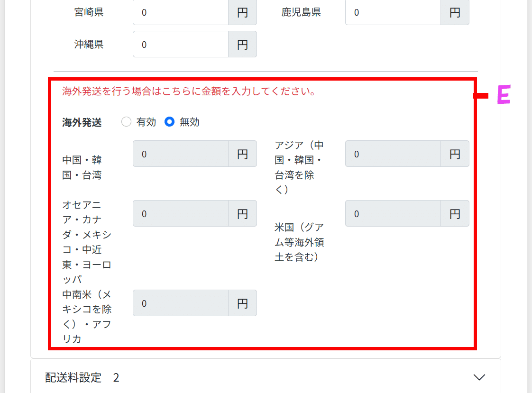Focus the 宮崎県 shipping fee field
Image resolution: width=532 pixels, height=393 pixels.
pos(181,12)
